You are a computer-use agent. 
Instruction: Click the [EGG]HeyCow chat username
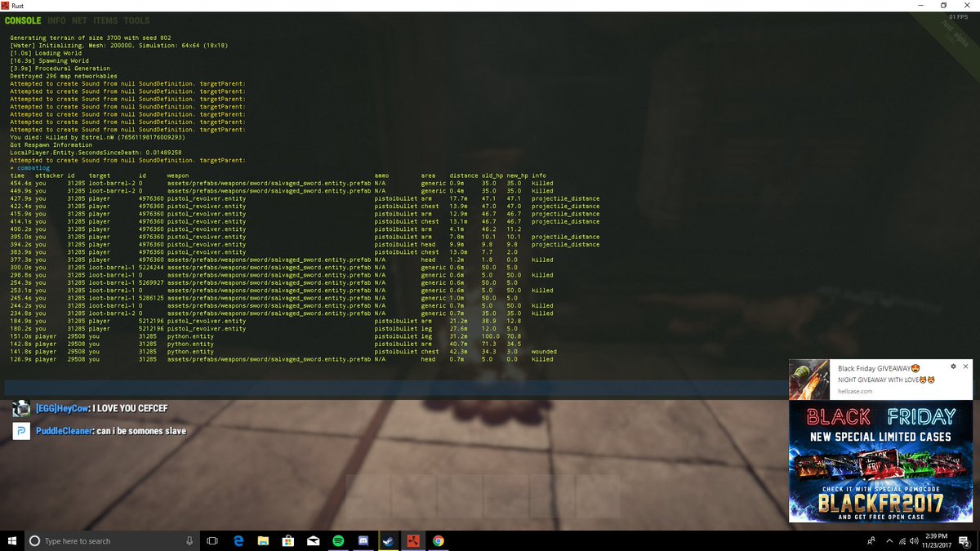click(x=62, y=408)
